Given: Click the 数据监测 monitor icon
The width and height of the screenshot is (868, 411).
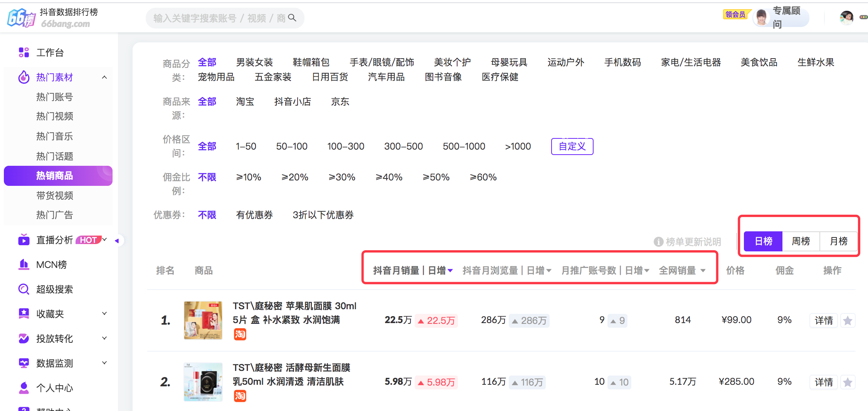Looking at the screenshot, I should coord(24,363).
